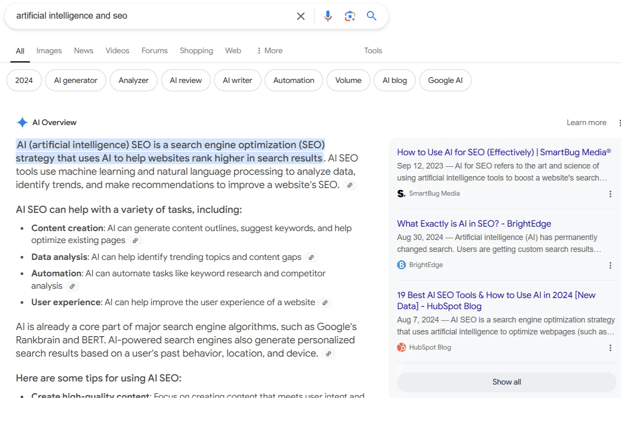This screenshot has height=436, width=621.
Task: Select the All results tab
Action: point(20,51)
